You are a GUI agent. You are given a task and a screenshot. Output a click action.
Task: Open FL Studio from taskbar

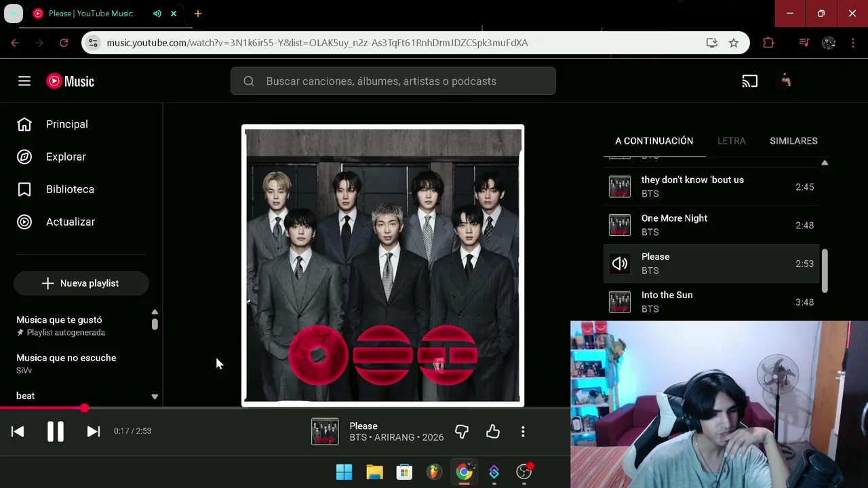point(434,472)
